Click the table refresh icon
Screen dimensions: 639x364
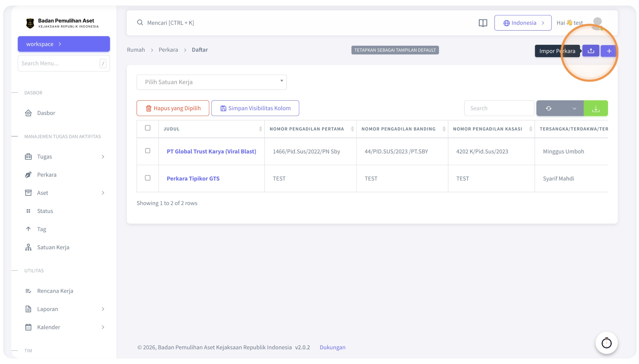click(x=549, y=108)
